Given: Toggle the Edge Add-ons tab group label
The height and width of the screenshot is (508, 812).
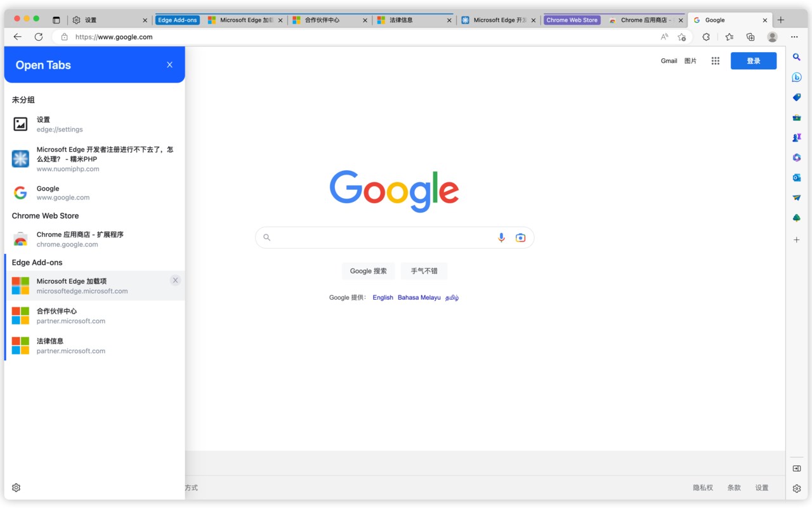Looking at the screenshot, I should 178,20.
